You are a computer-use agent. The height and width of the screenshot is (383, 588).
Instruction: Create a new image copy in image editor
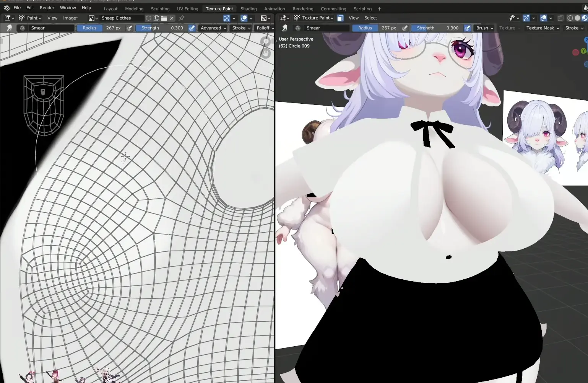156,18
